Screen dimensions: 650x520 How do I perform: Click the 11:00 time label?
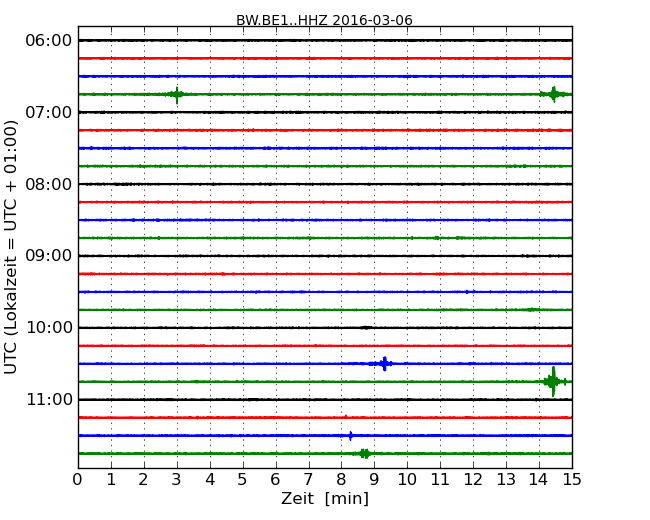click(x=49, y=399)
